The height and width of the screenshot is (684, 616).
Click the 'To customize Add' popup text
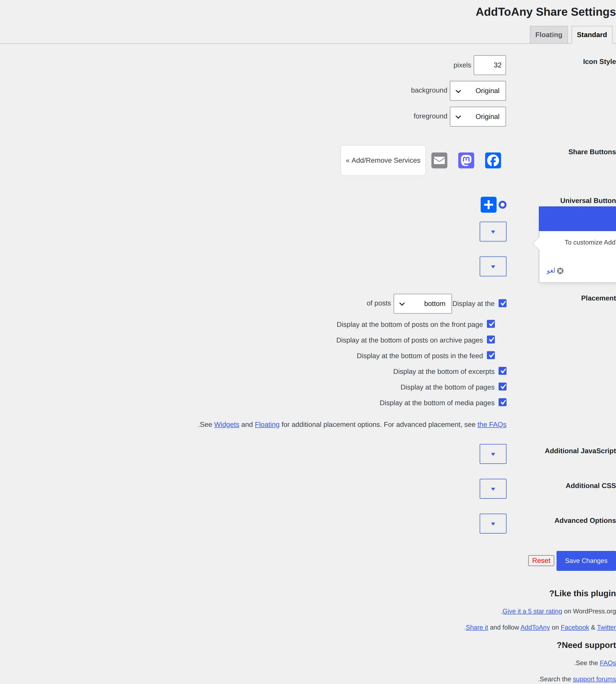tap(590, 242)
